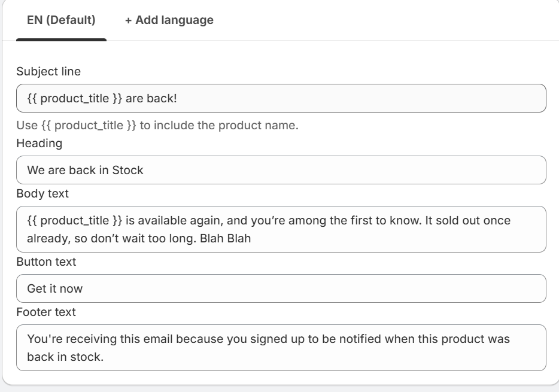Click the Footer text label
This screenshot has height=392, width=559.
[x=46, y=312]
